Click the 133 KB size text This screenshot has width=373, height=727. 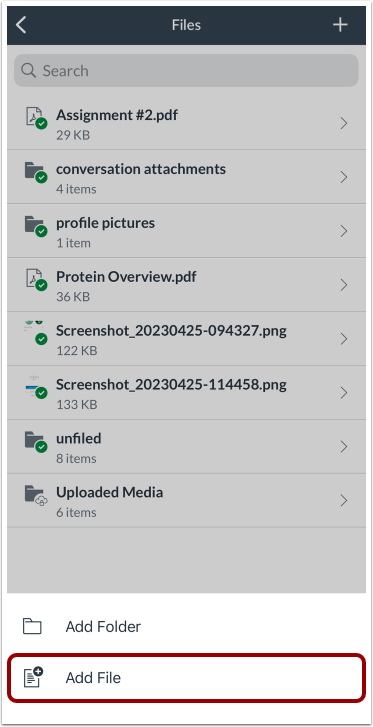pos(77,405)
